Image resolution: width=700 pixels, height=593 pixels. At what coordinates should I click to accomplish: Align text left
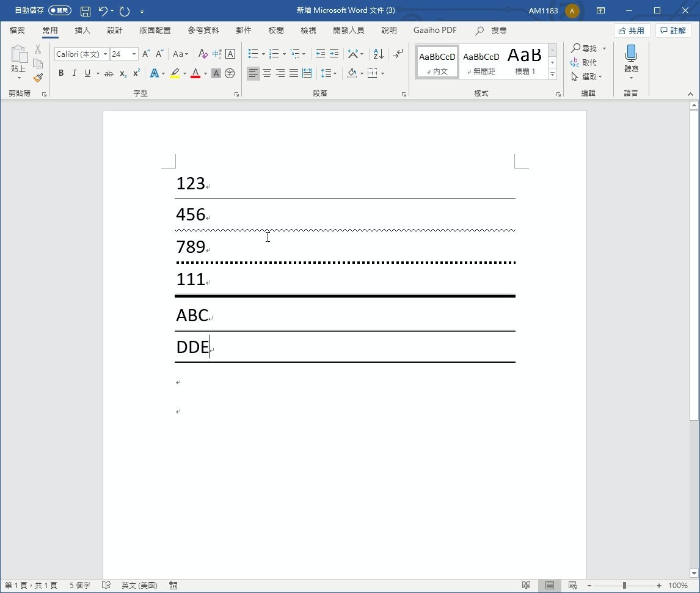click(x=253, y=73)
